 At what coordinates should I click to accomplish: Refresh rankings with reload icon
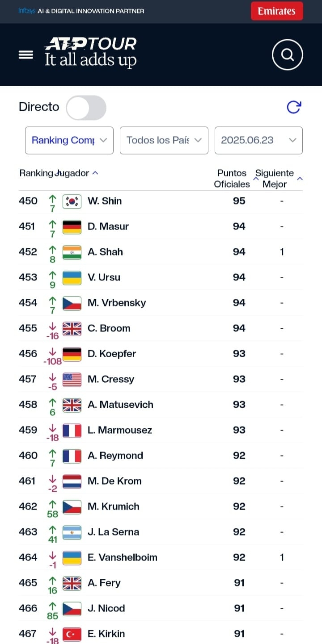click(293, 107)
